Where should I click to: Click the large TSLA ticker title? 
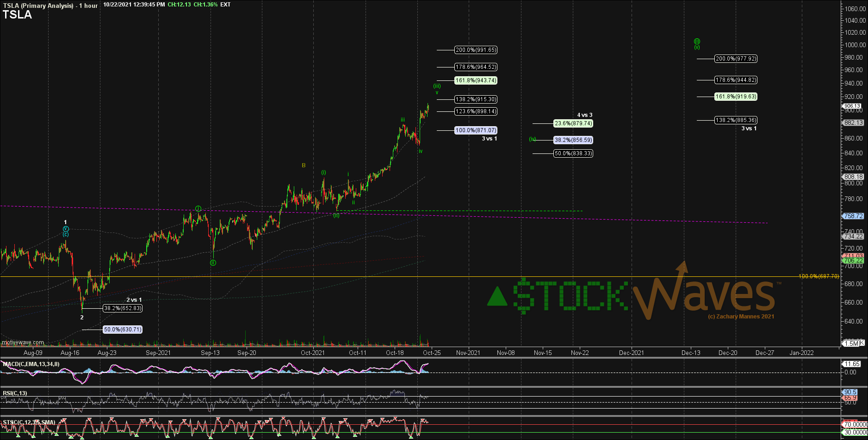tap(17, 15)
